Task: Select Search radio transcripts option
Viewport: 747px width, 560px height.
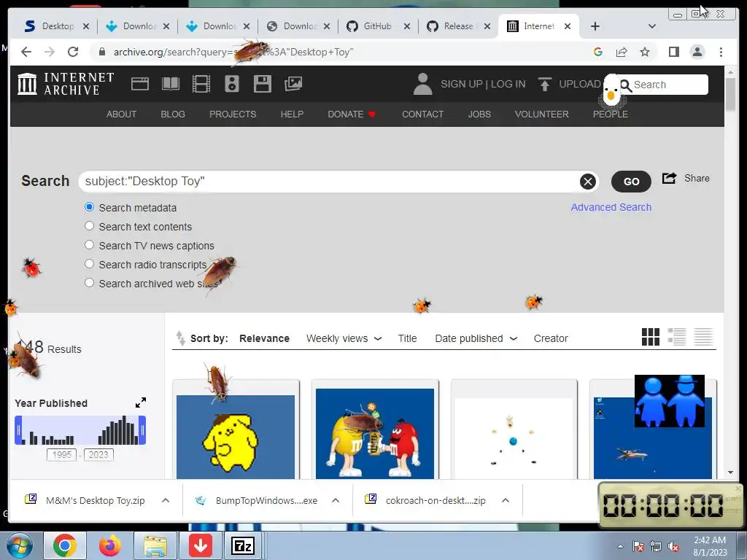Action: click(x=89, y=264)
